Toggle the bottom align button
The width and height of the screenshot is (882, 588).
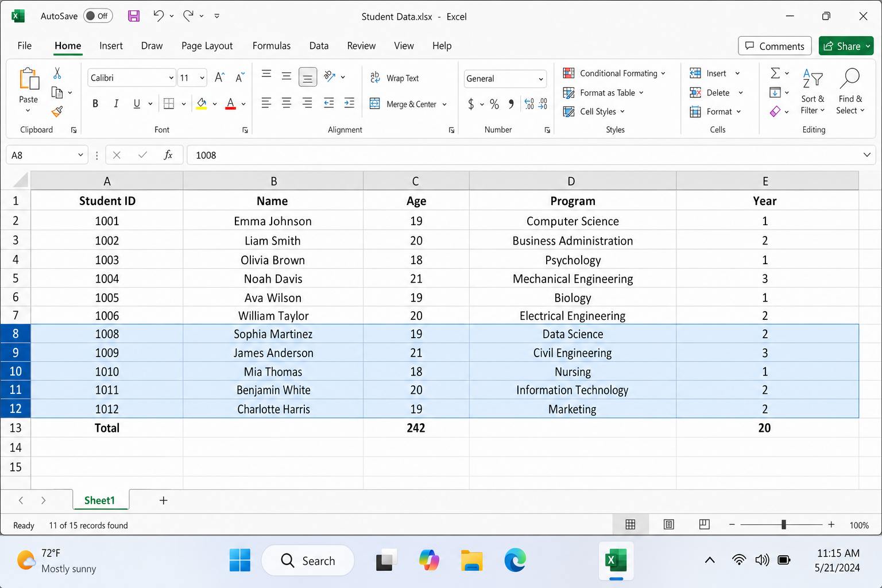tap(308, 77)
